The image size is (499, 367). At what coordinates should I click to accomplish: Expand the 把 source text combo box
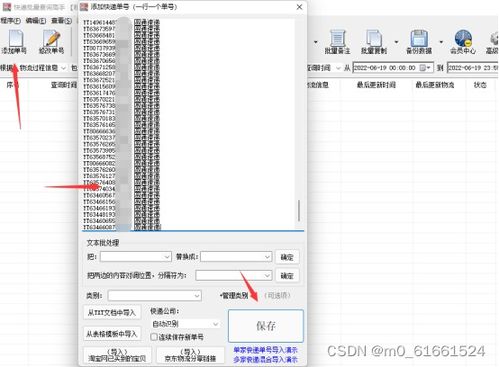tap(167, 257)
